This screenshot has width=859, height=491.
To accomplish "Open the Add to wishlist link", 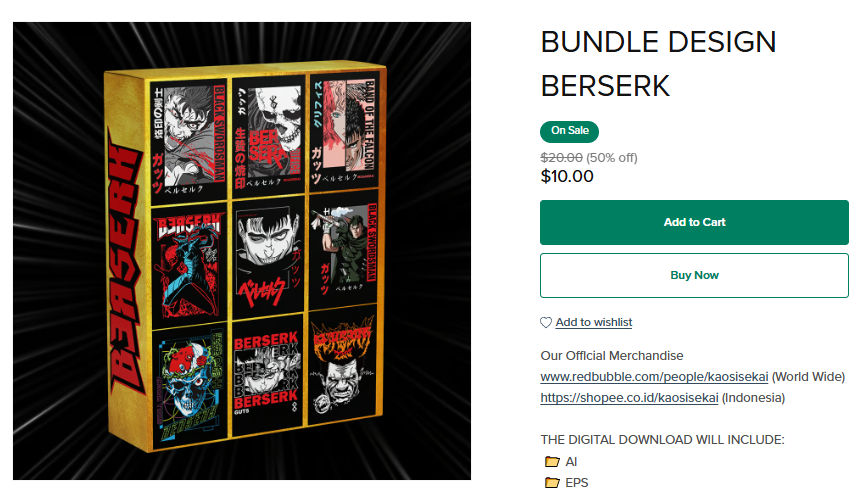I will pyautogui.click(x=594, y=322).
